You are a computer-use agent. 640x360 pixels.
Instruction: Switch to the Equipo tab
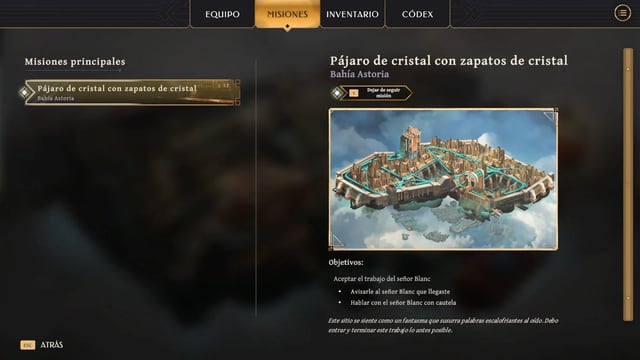(x=222, y=14)
